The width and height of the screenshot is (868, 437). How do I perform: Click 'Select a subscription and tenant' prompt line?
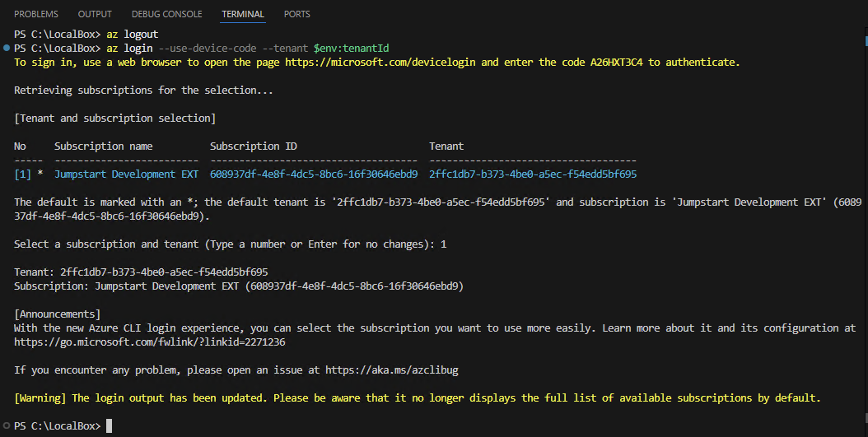tap(231, 244)
